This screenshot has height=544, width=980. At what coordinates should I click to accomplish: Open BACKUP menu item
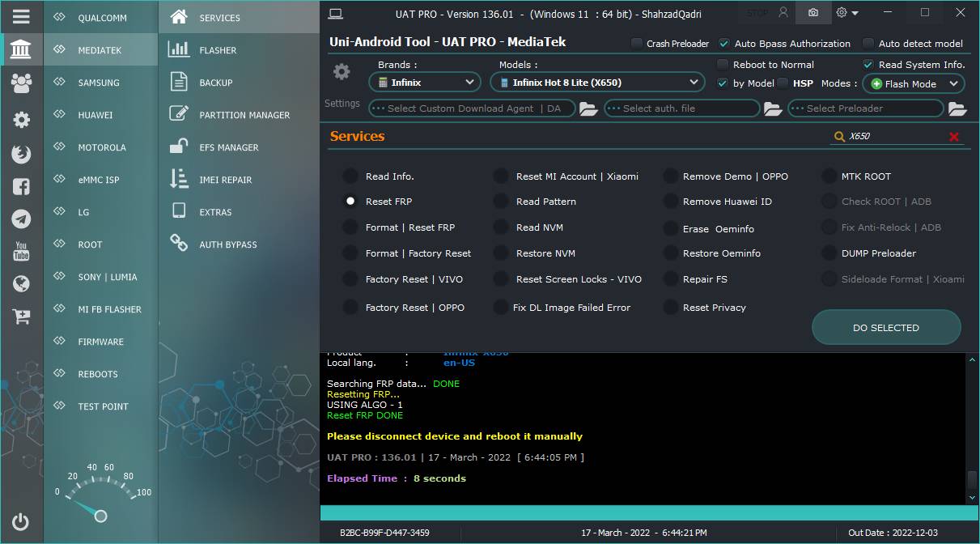[239, 82]
